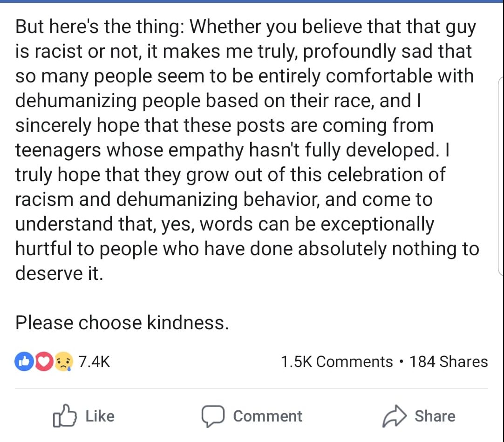
Task: Tap the Share arrow icon
Action: 394,416
